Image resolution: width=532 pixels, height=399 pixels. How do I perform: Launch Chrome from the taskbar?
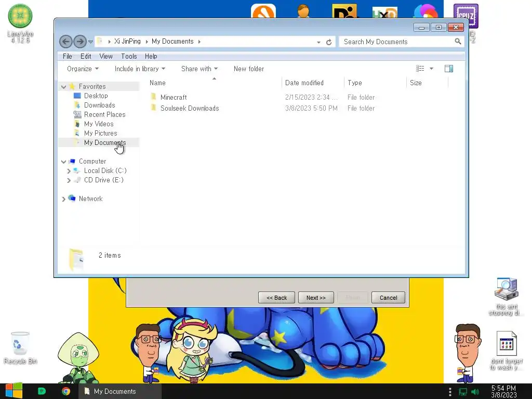66,391
